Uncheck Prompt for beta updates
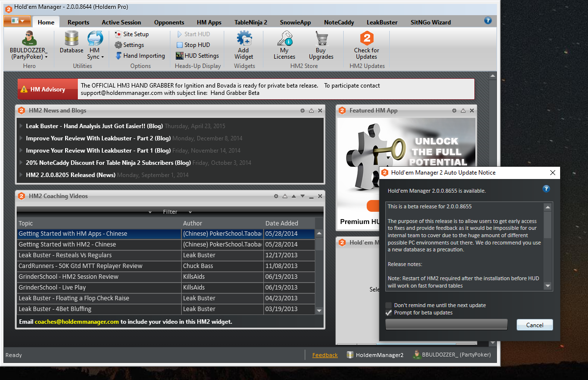Screen dimensions: 588x380 click(389, 313)
